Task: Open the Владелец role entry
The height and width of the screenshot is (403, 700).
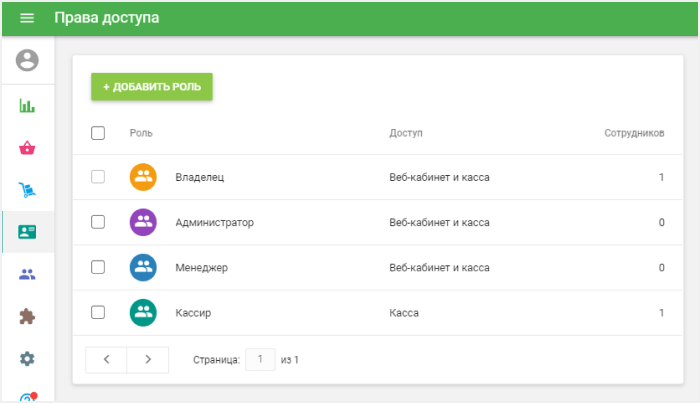Action: click(x=199, y=177)
